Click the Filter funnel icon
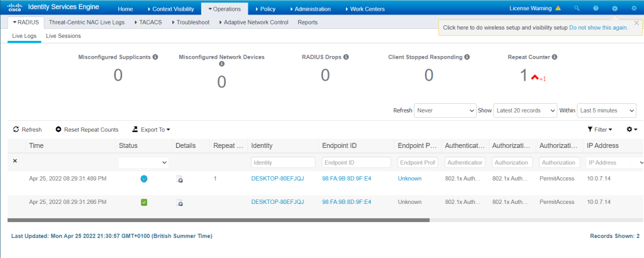 point(590,130)
